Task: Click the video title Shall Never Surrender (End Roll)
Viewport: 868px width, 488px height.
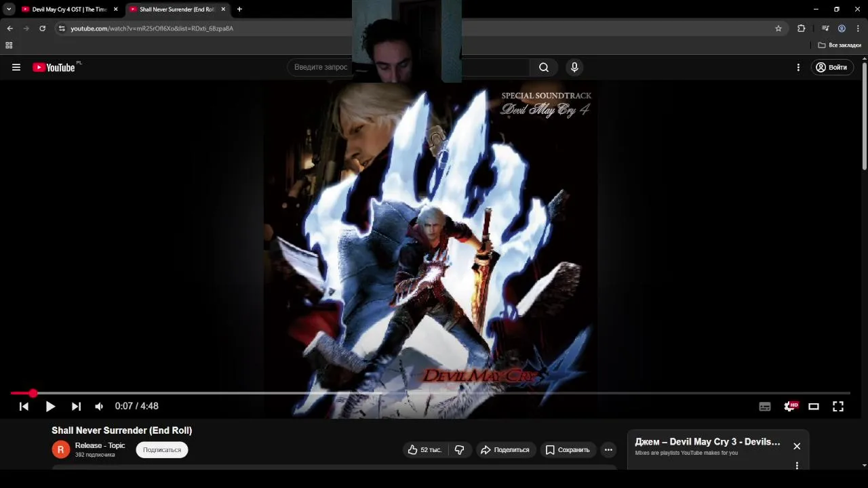Action: coord(122,430)
